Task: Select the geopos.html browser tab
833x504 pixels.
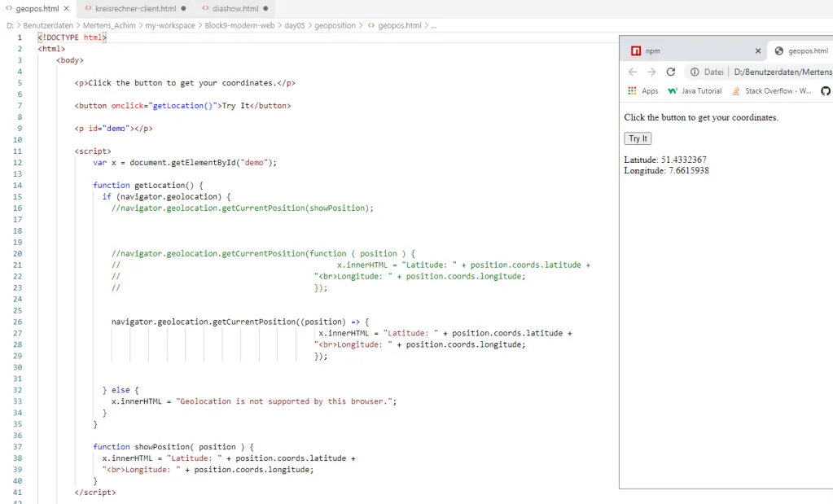Action: [x=802, y=51]
